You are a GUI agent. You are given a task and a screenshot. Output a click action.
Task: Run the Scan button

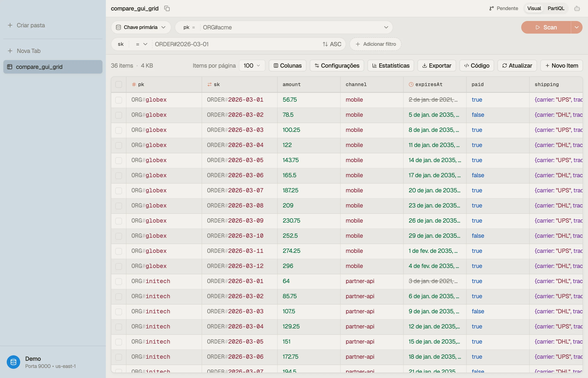(546, 27)
